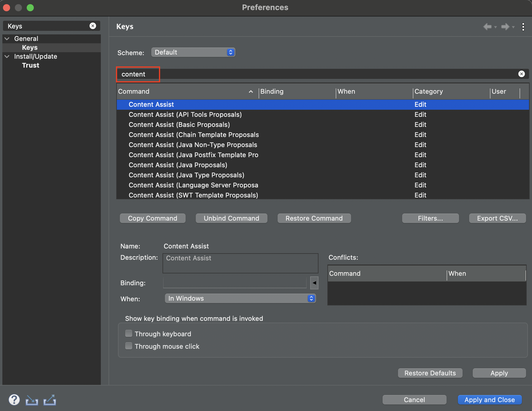This screenshot has width=532, height=411.
Task: Collapse the Install/Update tree node
Action: [7, 56]
